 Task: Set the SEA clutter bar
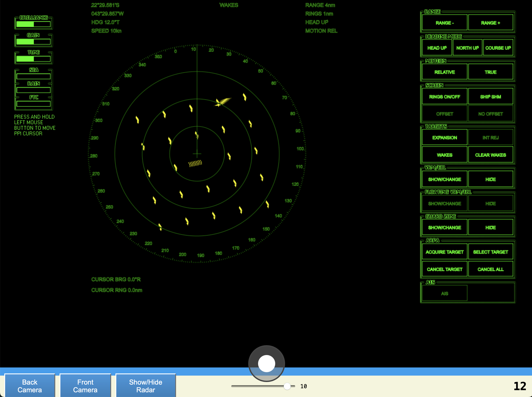click(33, 76)
